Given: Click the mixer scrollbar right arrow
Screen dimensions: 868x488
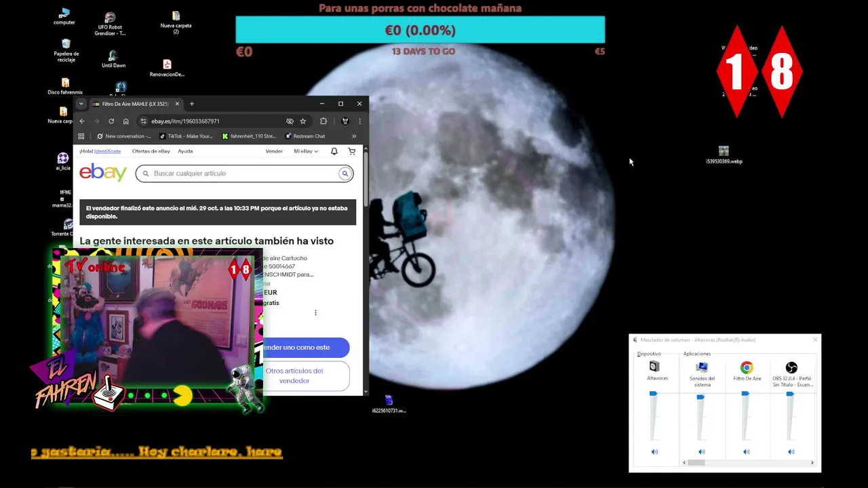Looking at the screenshot, I should (812, 463).
